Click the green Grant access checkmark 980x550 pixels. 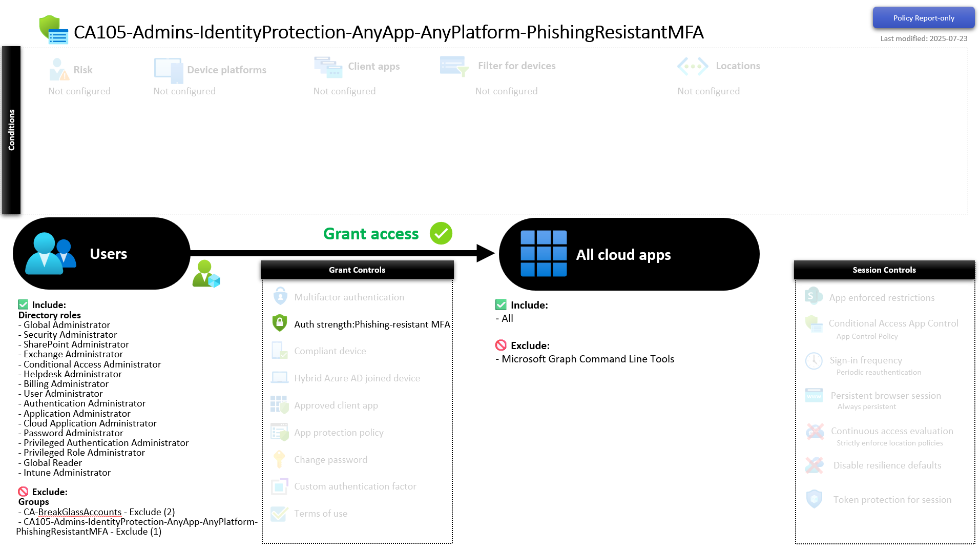click(441, 233)
